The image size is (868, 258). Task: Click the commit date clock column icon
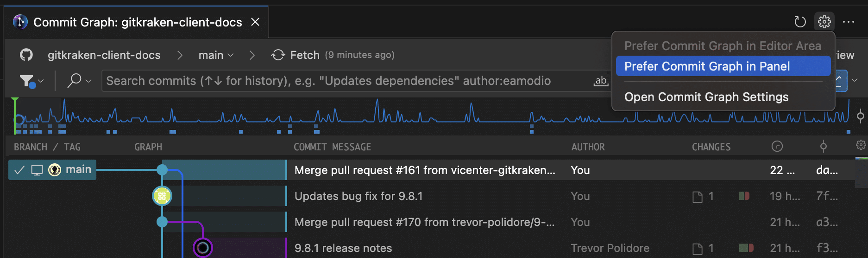pos(777,147)
